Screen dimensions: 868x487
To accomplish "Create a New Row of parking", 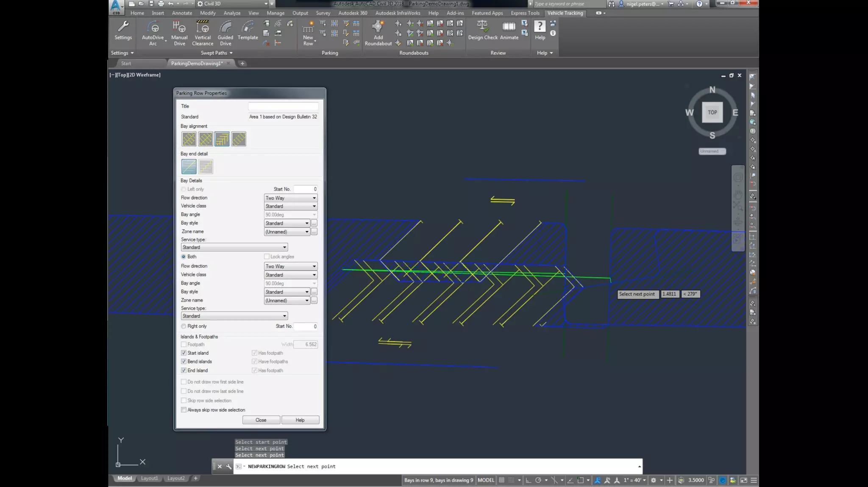I will tap(308, 33).
